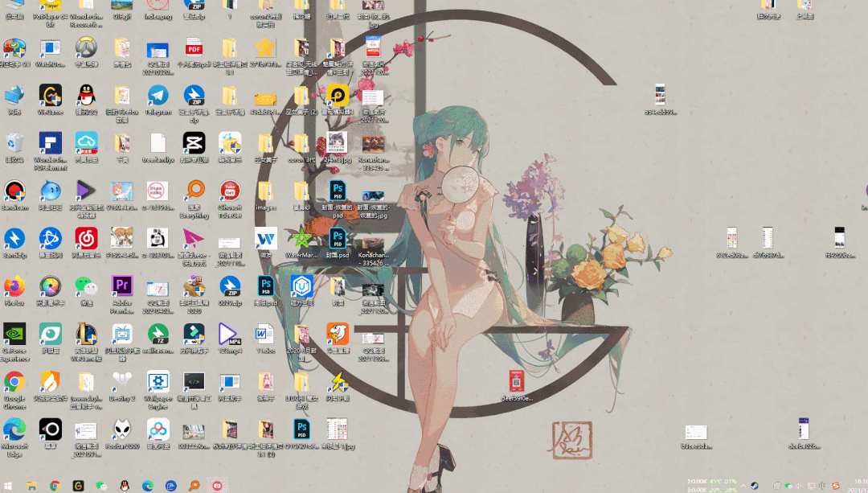Select the images folder
The width and height of the screenshot is (868, 493).
point(265,195)
